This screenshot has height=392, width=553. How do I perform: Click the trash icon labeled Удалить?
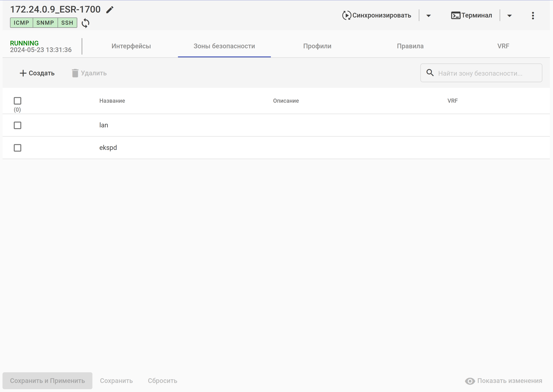click(x=75, y=73)
